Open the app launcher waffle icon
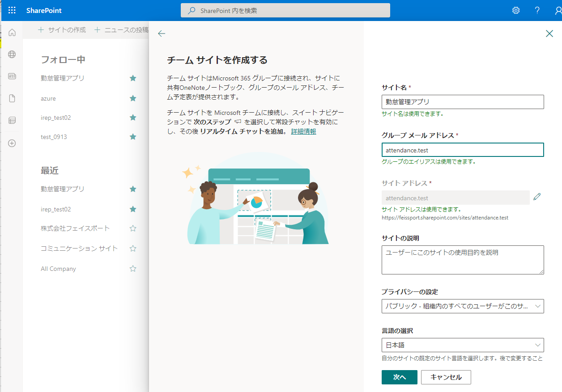Viewport: 562px width, 392px height. click(x=12, y=10)
